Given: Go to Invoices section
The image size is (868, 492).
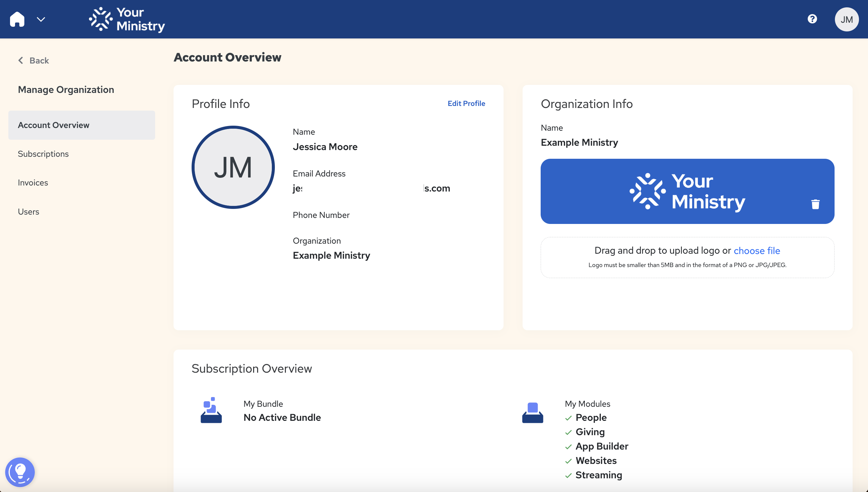Looking at the screenshot, I should click(x=33, y=182).
